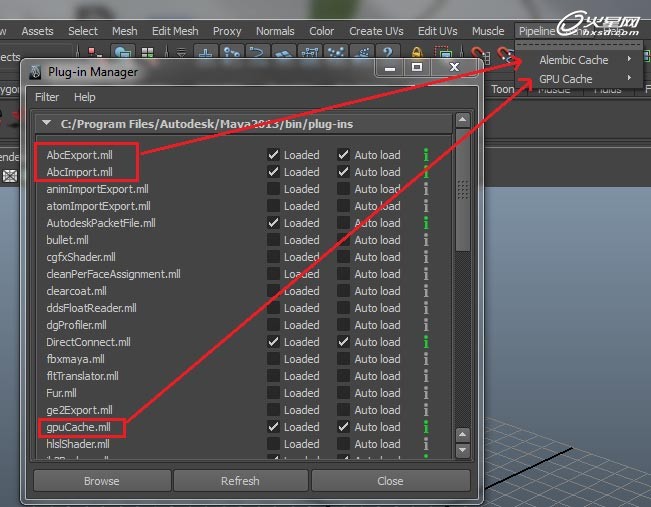Click the padlock lock selection icon
The image size is (651, 507).
click(417, 52)
